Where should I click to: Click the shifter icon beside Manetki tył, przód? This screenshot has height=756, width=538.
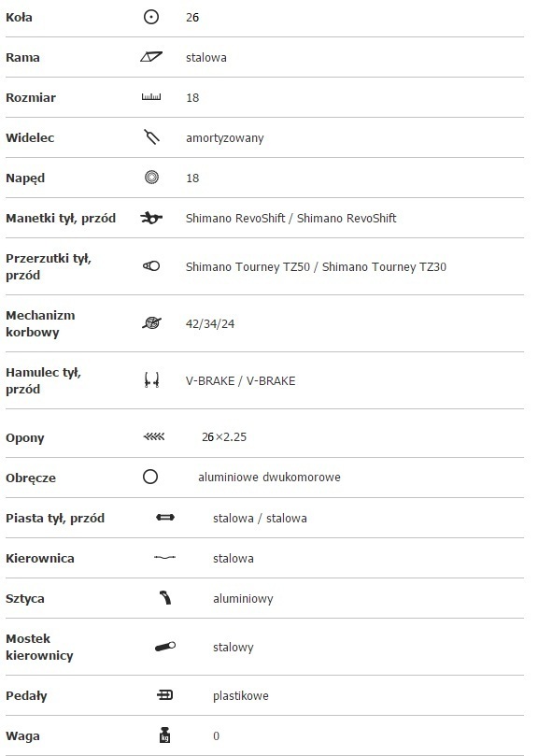[x=151, y=218]
